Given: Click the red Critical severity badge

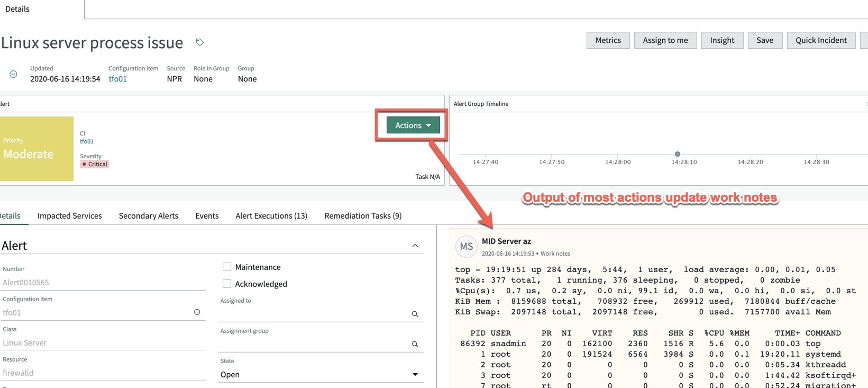Looking at the screenshot, I should click(x=95, y=164).
